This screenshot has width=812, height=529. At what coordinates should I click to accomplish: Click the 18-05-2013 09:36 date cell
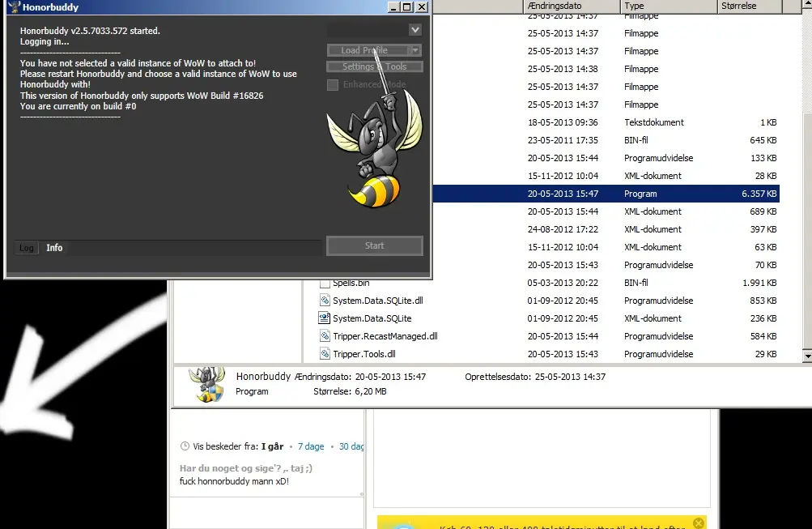[563, 122]
